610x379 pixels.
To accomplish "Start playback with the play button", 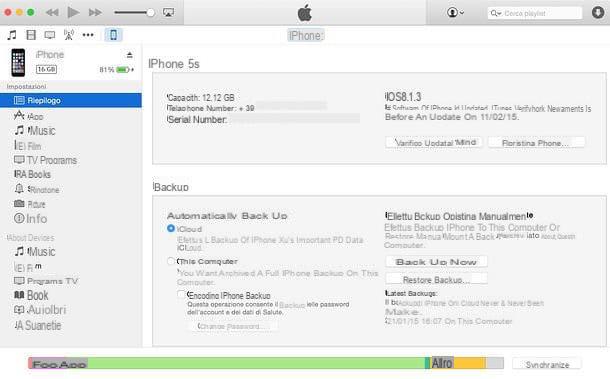I will tap(73, 12).
